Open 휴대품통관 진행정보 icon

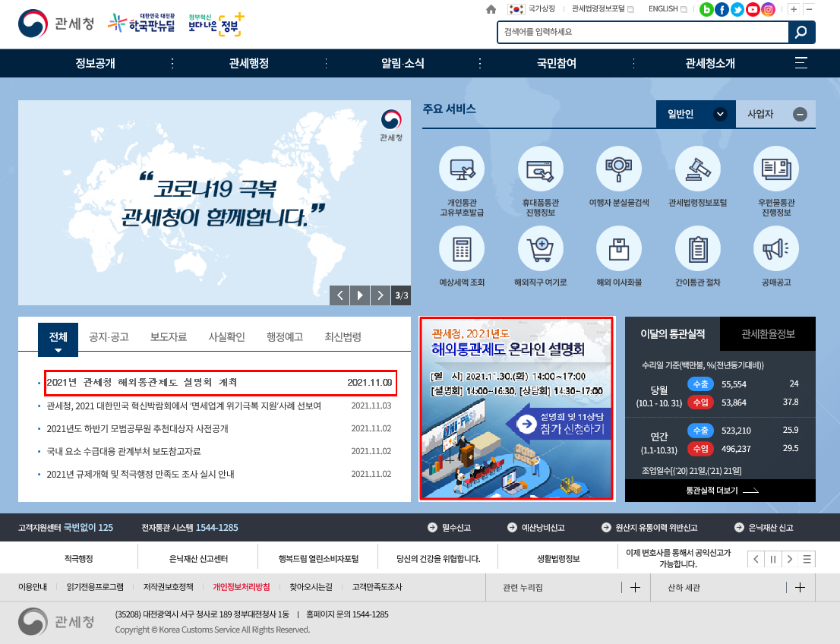[x=540, y=169]
